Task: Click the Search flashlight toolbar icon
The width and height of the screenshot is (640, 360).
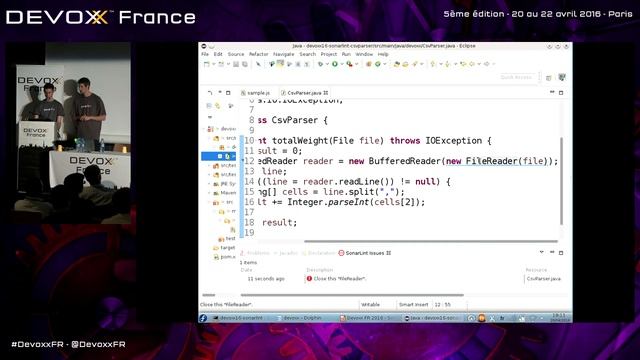Action: [x=415, y=64]
